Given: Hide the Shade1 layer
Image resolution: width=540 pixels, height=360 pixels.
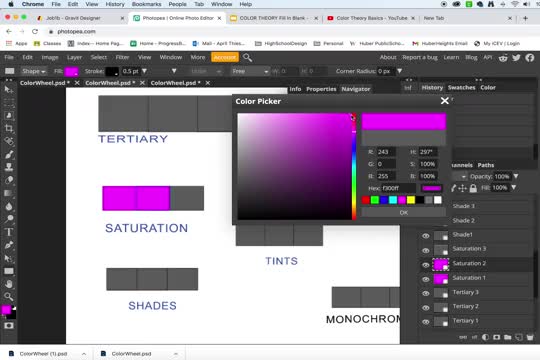Looking at the screenshot, I should point(426,236).
